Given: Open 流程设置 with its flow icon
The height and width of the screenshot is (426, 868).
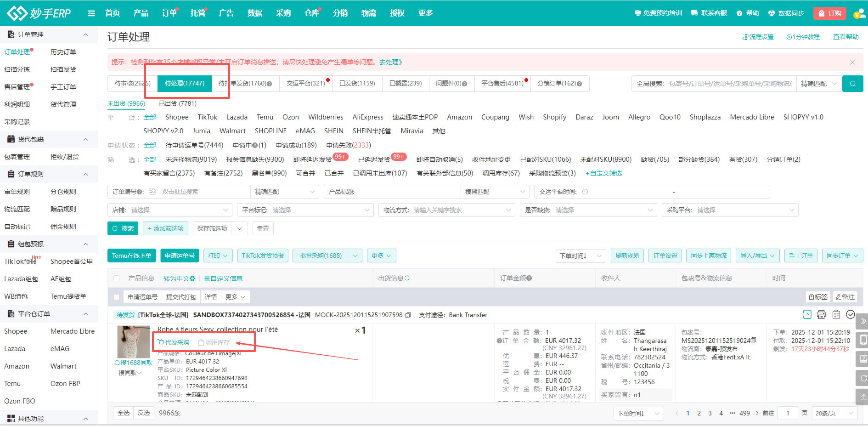Looking at the screenshot, I should click(x=758, y=37).
